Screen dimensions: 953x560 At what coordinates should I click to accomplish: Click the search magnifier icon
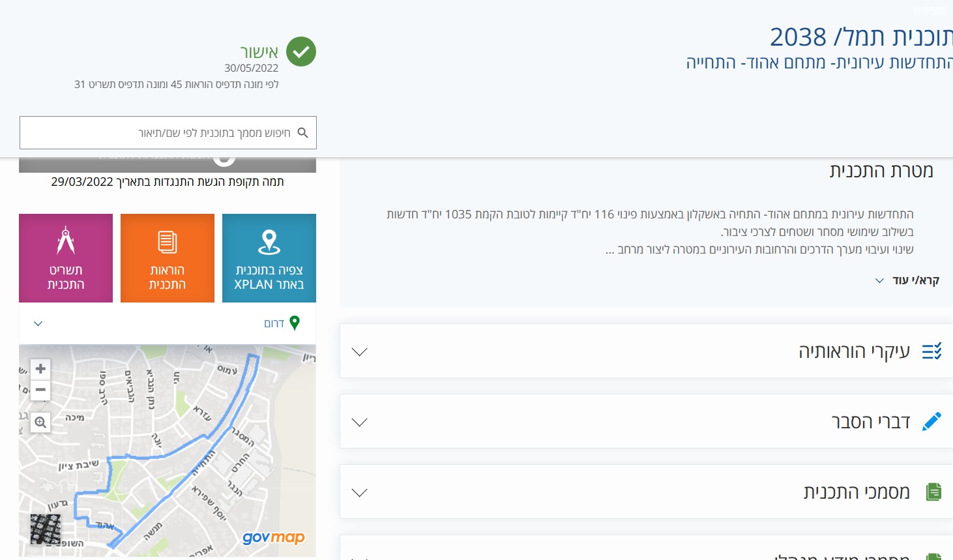point(302,132)
